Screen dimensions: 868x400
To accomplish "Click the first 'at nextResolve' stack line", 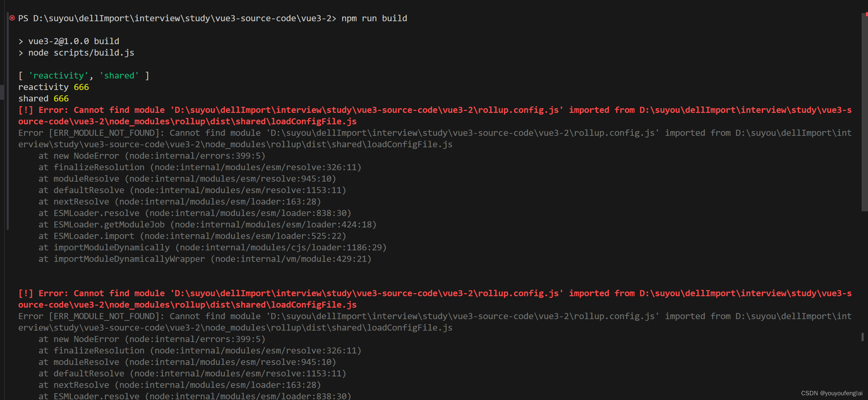I will (x=180, y=202).
